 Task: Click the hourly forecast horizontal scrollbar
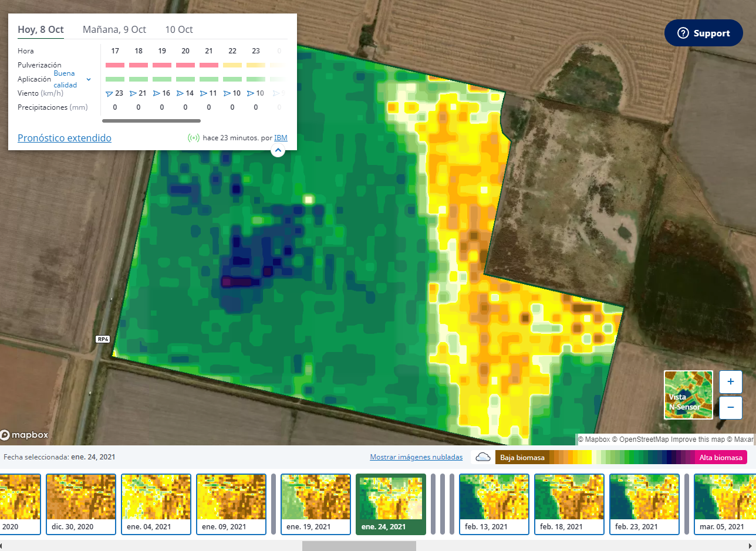151,121
